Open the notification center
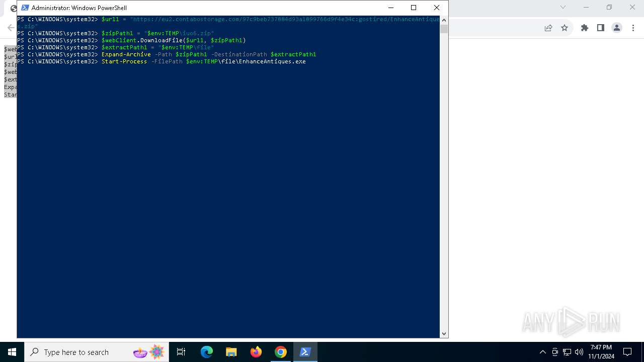The height and width of the screenshot is (362, 644). (x=627, y=352)
